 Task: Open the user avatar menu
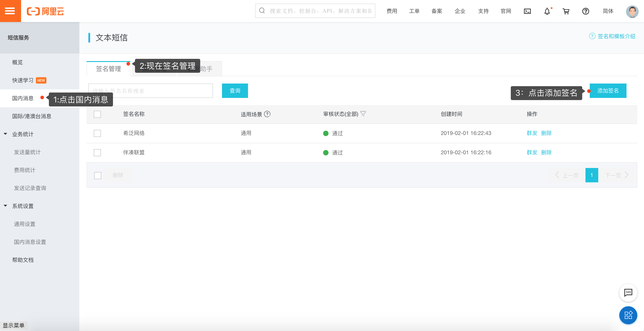click(x=632, y=11)
